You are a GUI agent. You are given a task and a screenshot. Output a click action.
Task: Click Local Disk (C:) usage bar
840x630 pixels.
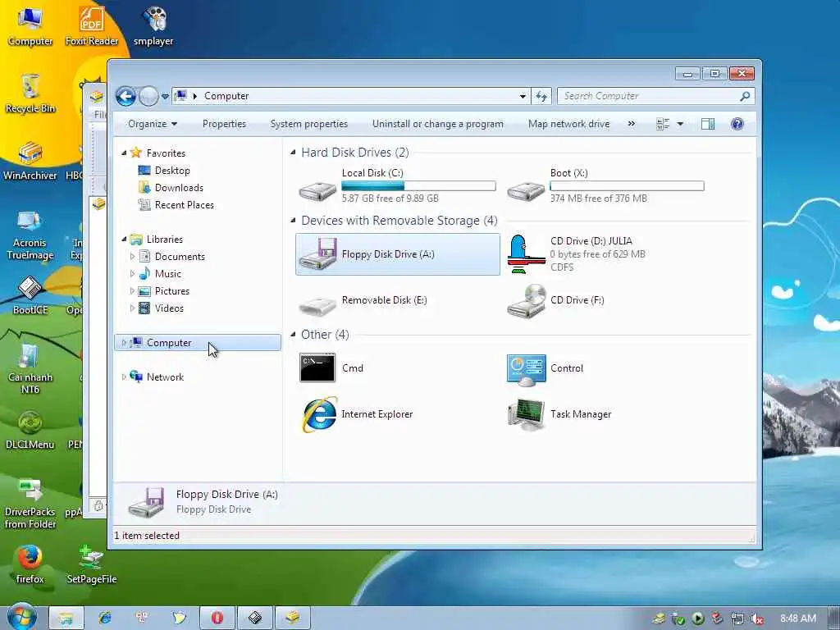[x=418, y=186]
